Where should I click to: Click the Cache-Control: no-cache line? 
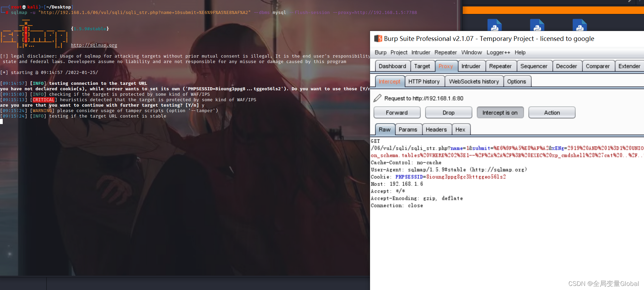[406, 163]
